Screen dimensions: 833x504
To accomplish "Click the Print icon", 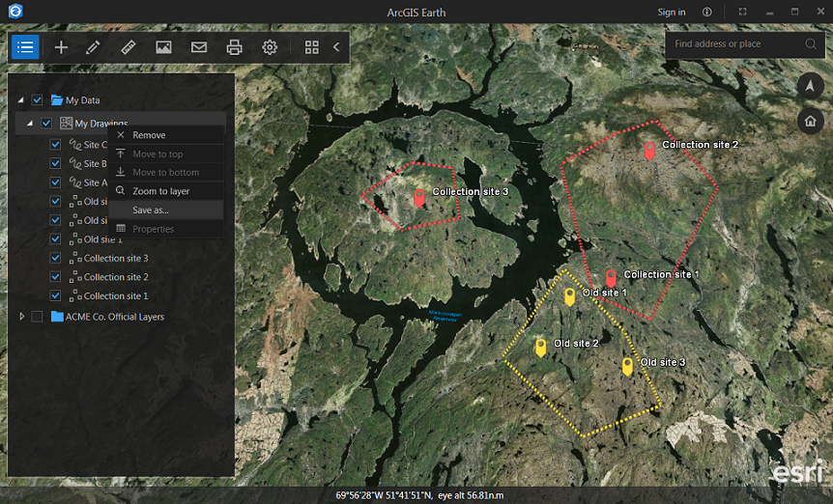I will pos(234,47).
